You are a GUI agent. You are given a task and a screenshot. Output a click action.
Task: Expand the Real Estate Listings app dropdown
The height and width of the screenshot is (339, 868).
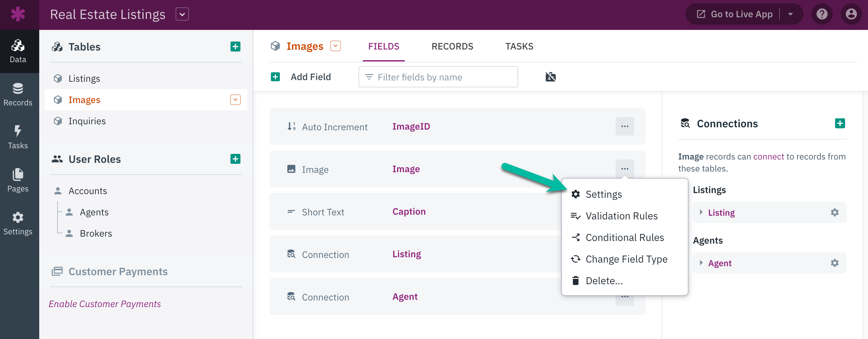click(x=182, y=15)
